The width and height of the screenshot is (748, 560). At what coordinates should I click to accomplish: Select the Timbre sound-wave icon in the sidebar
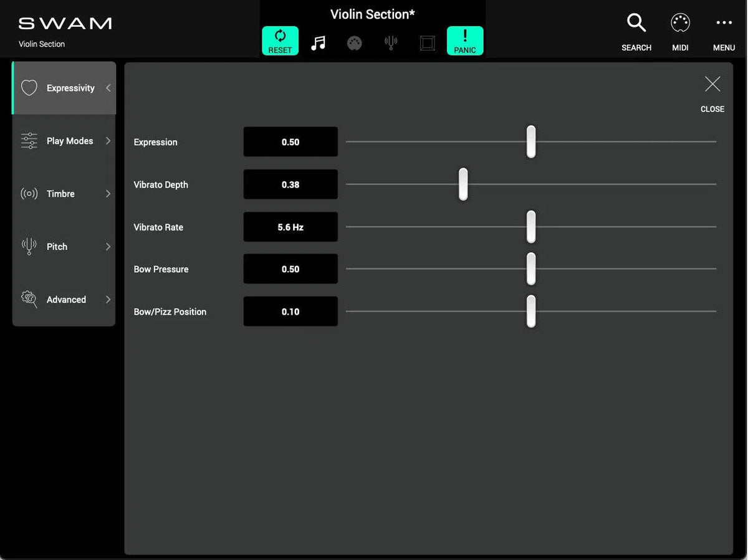[x=29, y=193]
